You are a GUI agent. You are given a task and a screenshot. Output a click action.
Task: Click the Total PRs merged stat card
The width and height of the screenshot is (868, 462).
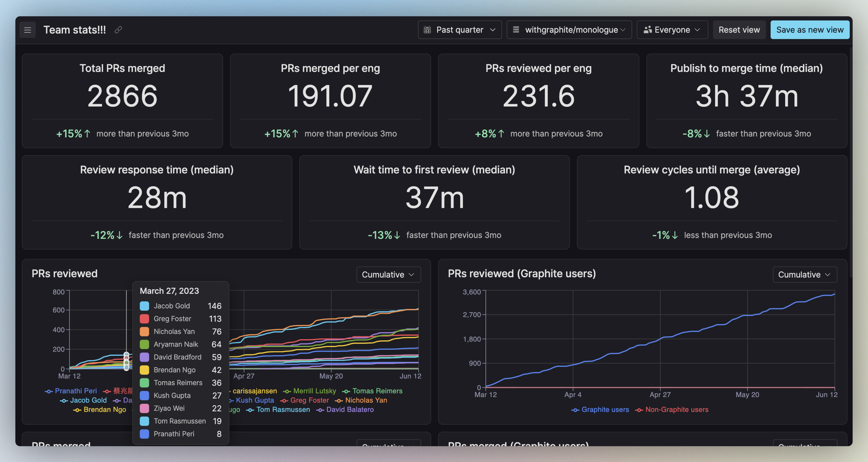122,101
